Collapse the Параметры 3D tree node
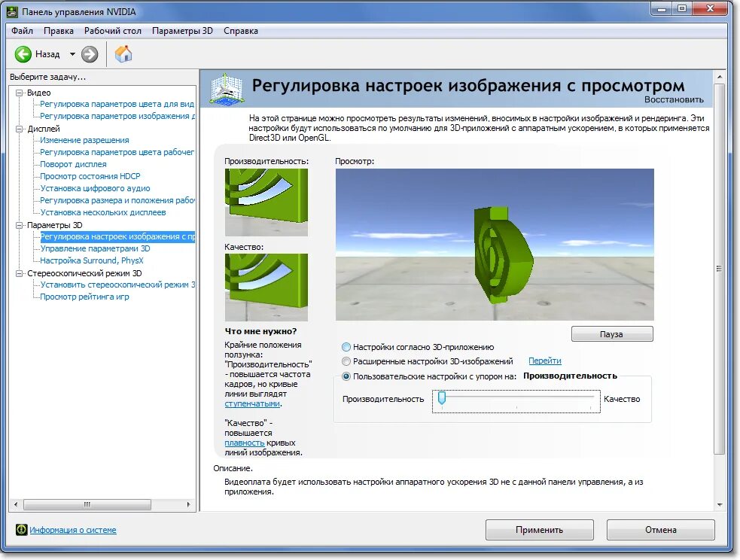This screenshot has height=560, width=740. point(20,225)
